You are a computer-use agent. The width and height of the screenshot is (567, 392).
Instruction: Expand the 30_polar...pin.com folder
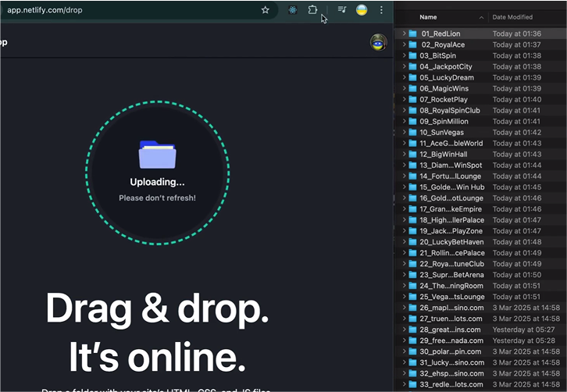point(404,351)
